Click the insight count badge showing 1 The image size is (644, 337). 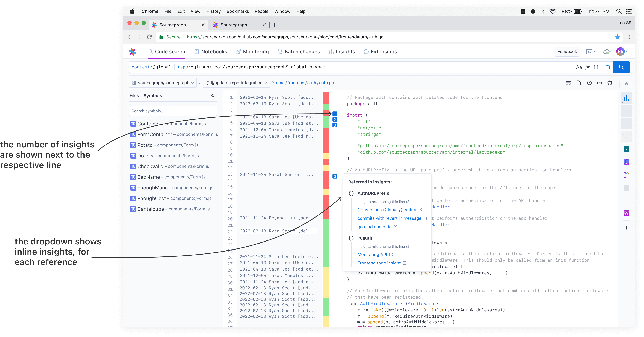pos(335,114)
